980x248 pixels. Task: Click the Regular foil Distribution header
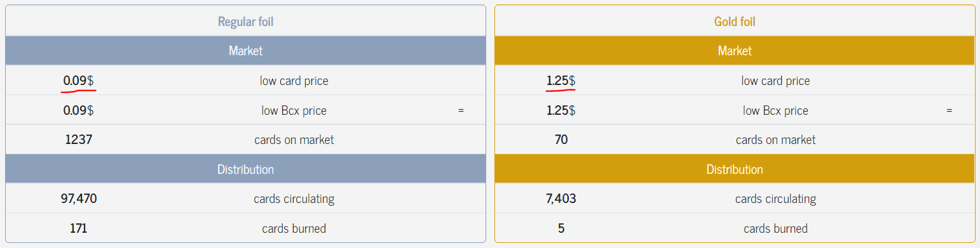[x=245, y=169]
